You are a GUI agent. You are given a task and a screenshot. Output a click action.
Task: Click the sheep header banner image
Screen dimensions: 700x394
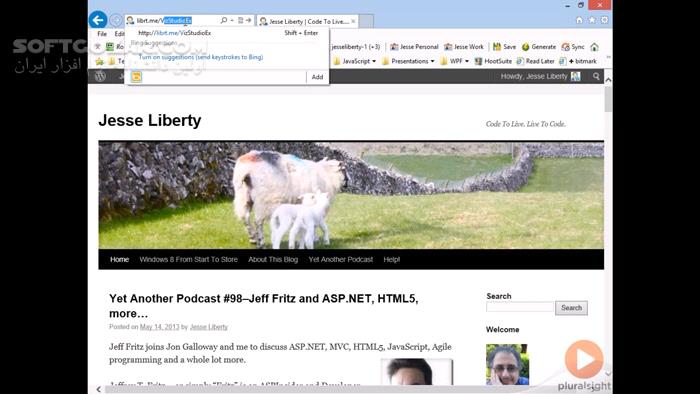[x=351, y=195]
